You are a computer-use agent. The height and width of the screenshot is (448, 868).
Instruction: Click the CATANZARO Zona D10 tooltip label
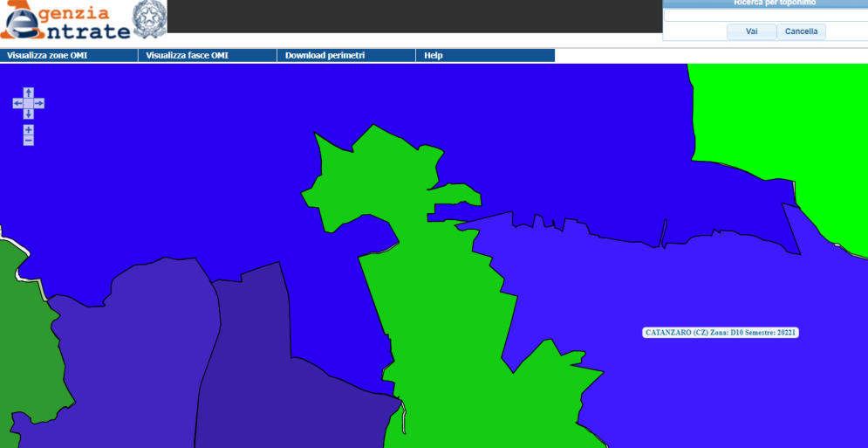[x=721, y=333]
